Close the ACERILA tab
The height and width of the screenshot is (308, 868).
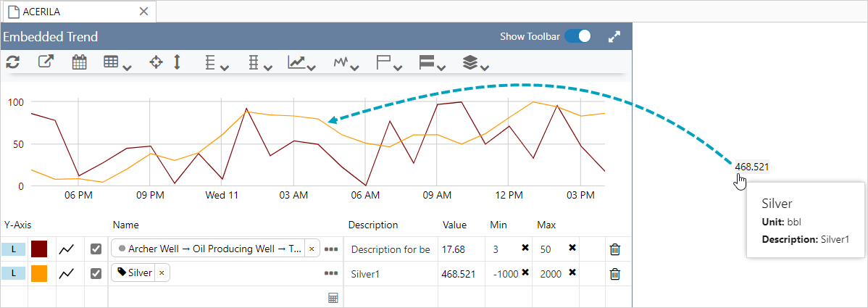143,11
